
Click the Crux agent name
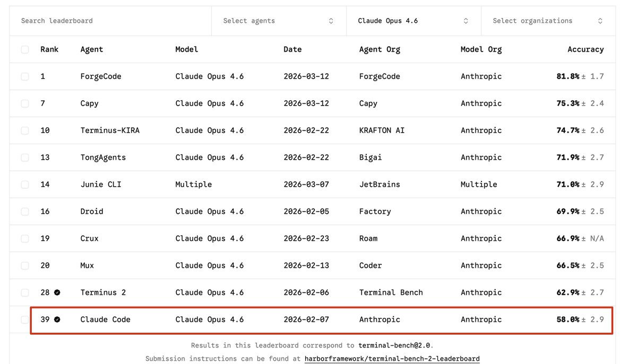[89, 239]
